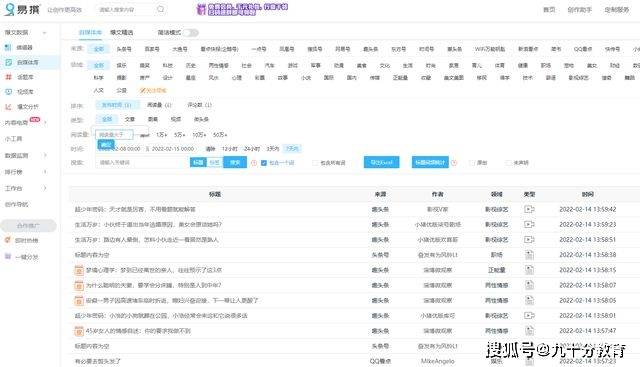Click the orange badge icon before the 梦境心理学 title

[x=79, y=270]
